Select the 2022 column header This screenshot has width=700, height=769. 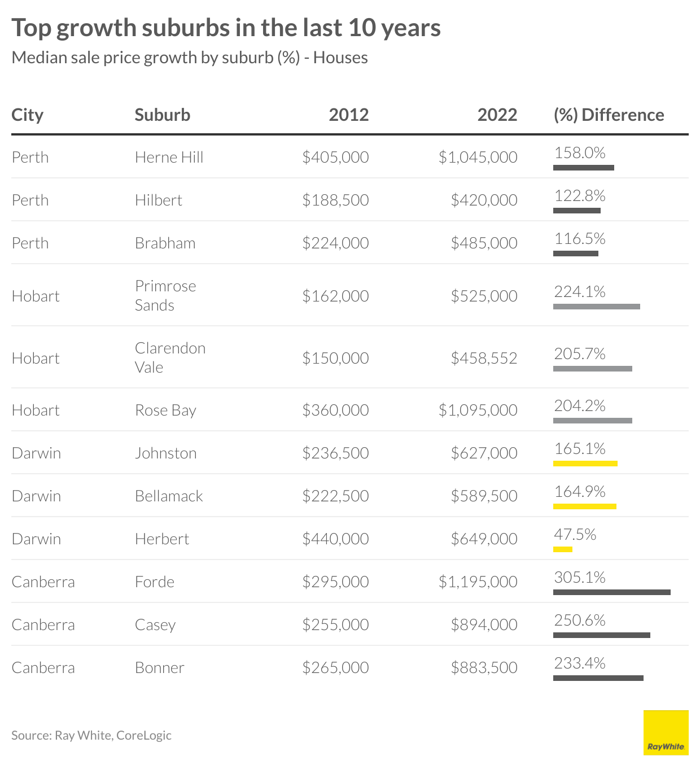[497, 115]
